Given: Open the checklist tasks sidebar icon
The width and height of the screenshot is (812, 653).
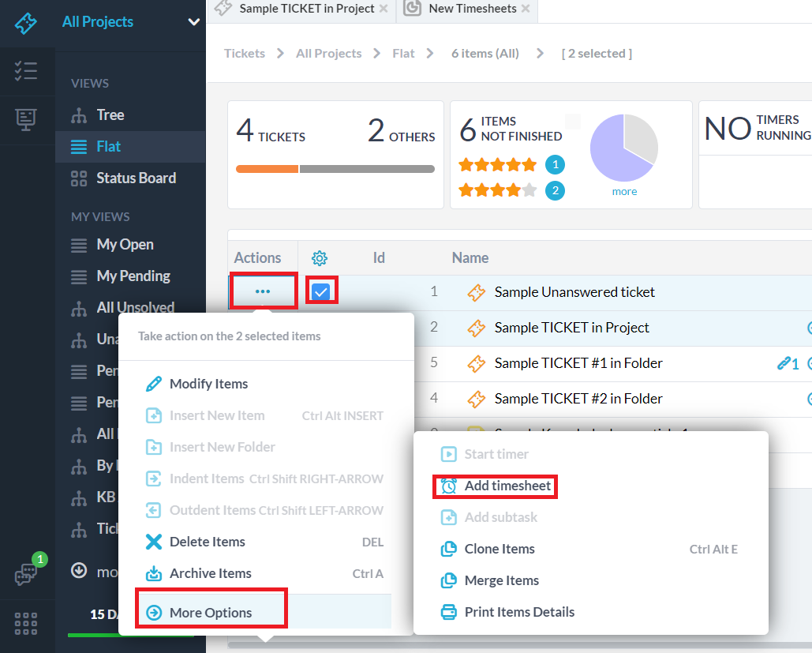Looking at the screenshot, I should pyautogui.click(x=26, y=71).
